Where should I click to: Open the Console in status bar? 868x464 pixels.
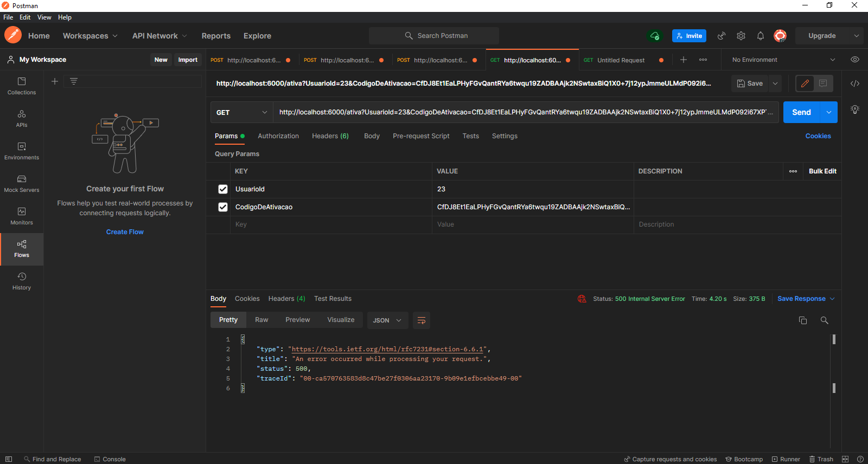coord(110,459)
